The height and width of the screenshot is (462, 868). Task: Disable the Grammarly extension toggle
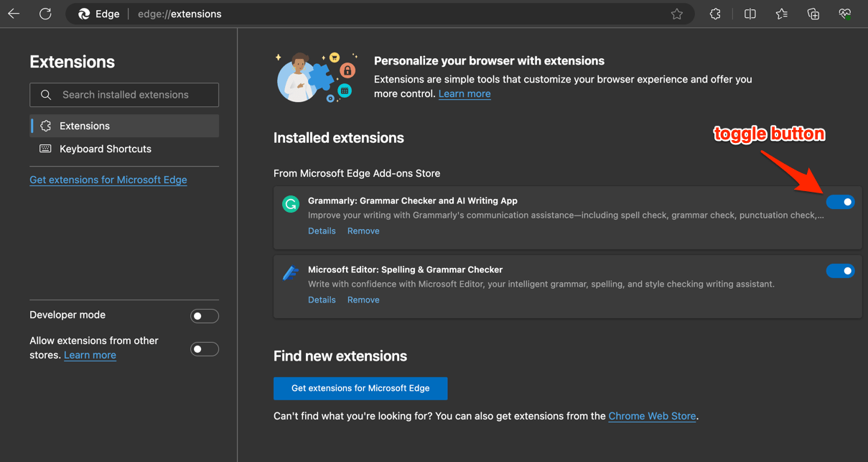(840, 202)
